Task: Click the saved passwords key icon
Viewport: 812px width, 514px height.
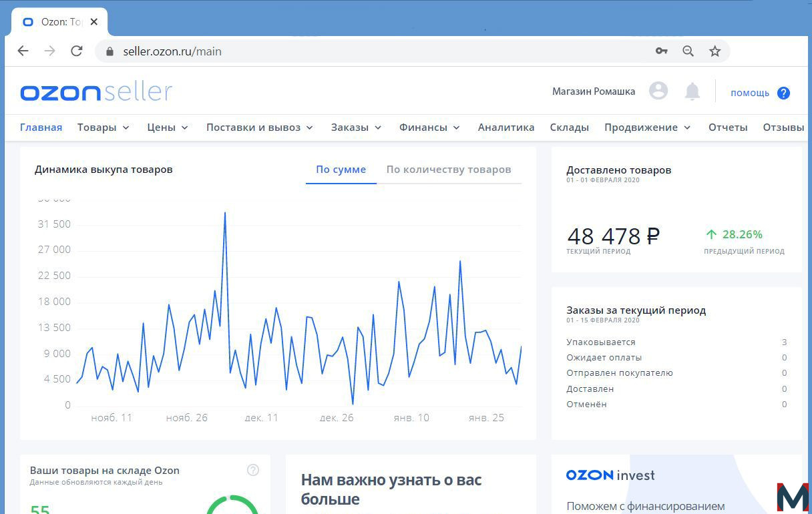Action: [662, 51]
